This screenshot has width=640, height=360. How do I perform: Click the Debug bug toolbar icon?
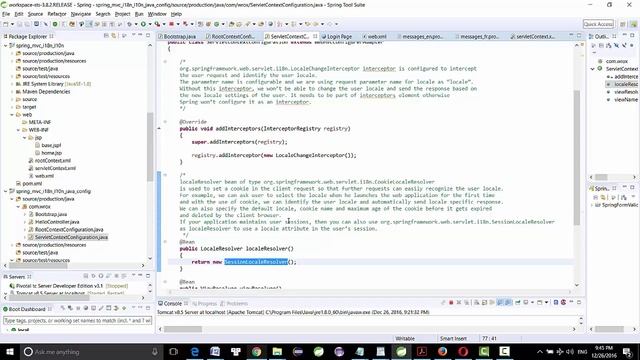pos(129,24)
